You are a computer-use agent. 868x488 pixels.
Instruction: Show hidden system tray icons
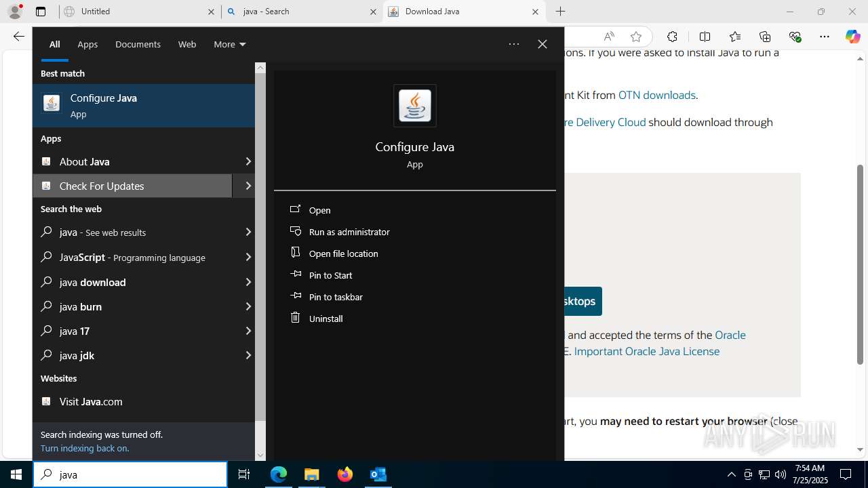click(731, 474)
